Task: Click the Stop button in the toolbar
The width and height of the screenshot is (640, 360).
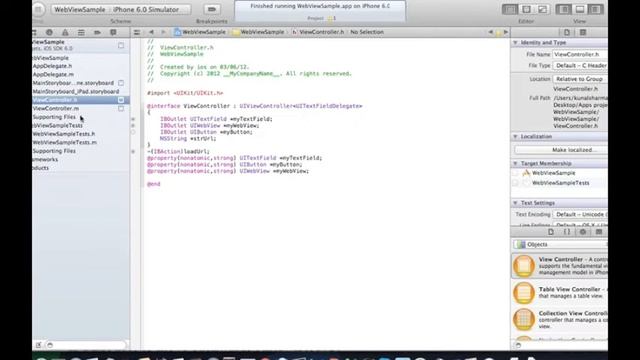Action: tap(38, 9)
